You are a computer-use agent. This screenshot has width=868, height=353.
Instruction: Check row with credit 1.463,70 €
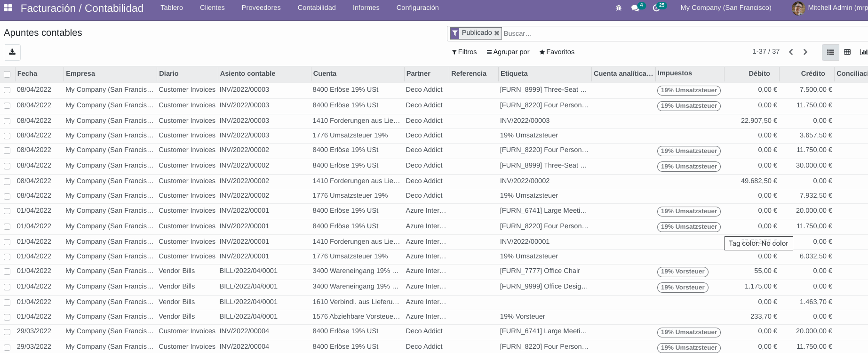tap(7, 302)
